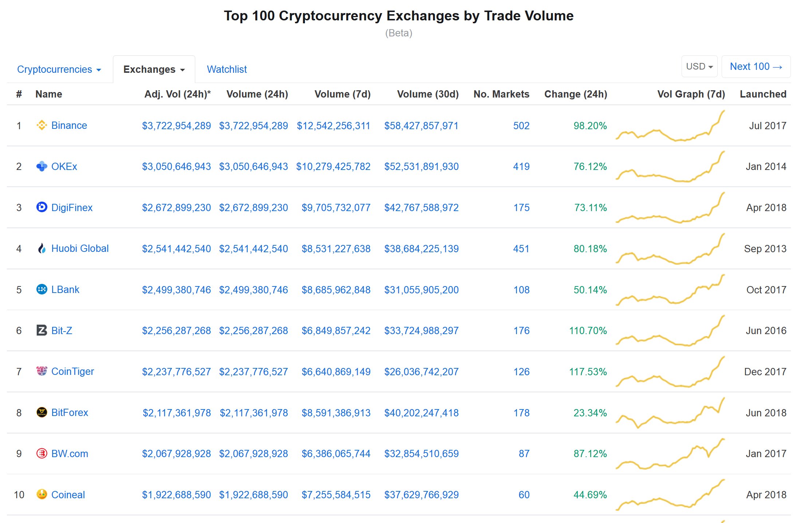Click the Coineal logo icon

coord(42,494)
